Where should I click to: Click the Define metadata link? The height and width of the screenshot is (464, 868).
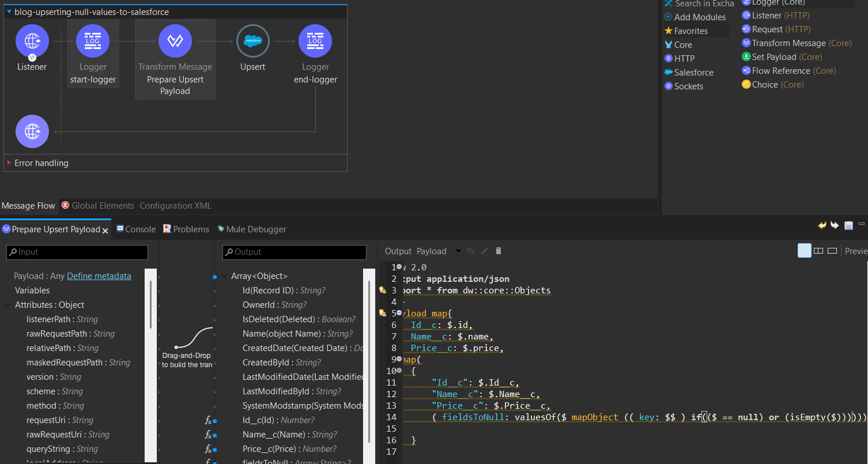pyautogui.click(x=99, y=276)
